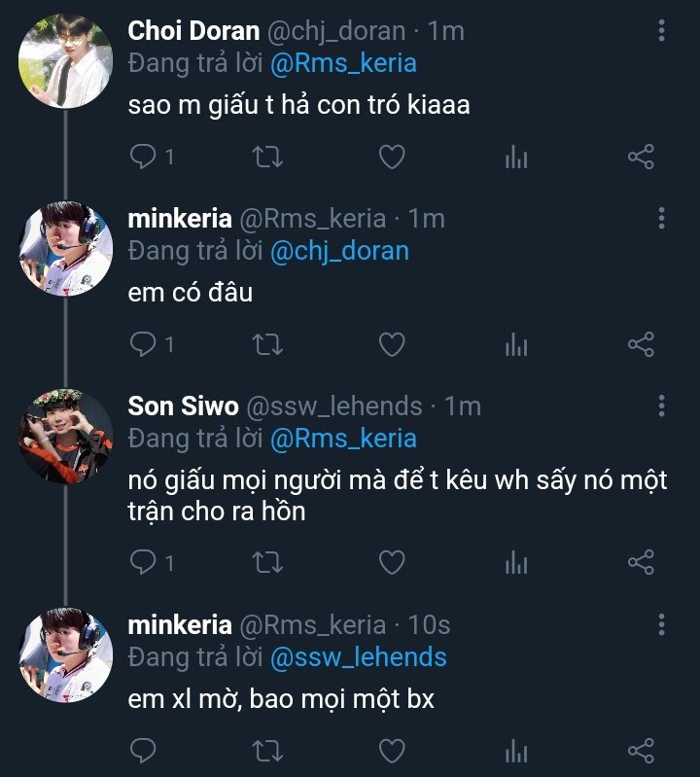Open Son Siwo's profile avatar
Screen dimensions: 700x777
[x=65, y=437]
